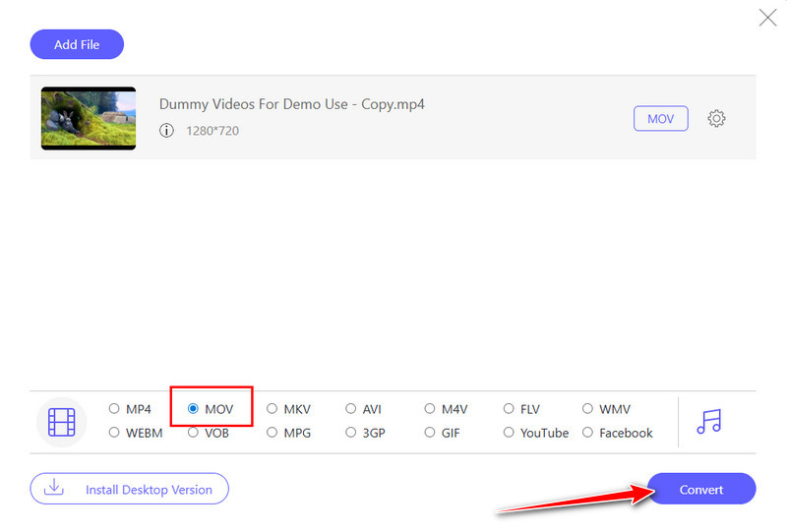The image size is (787, 532).
Task: Click the MOV output format badge
Action: [x=660, y=119]
